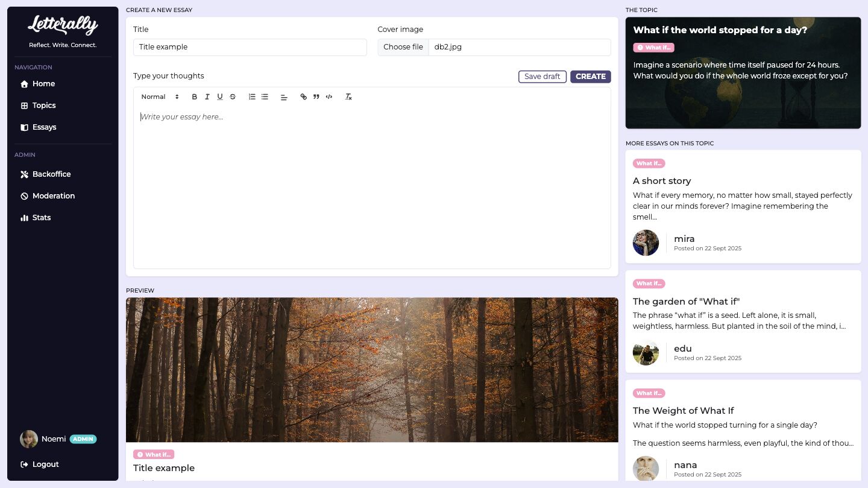Open the Normal heading style dropdown
868x488 pixels.
(x=160, y=97)
